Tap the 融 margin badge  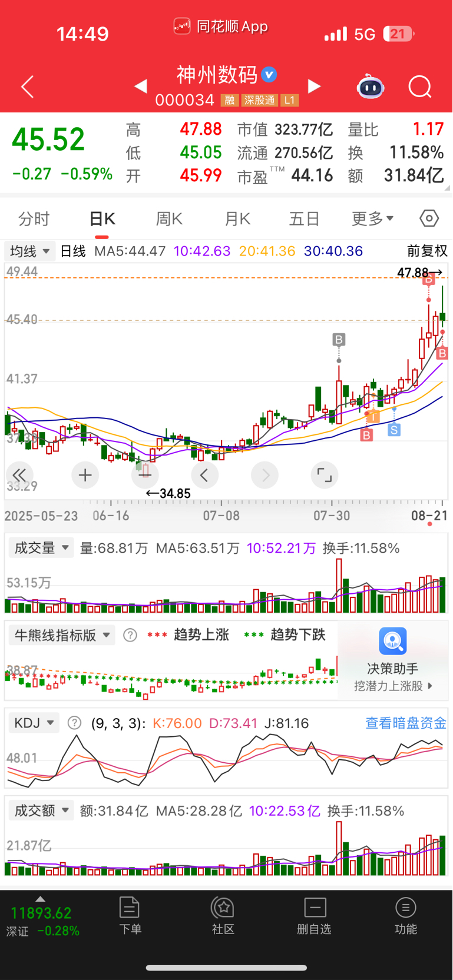point(230,101)
